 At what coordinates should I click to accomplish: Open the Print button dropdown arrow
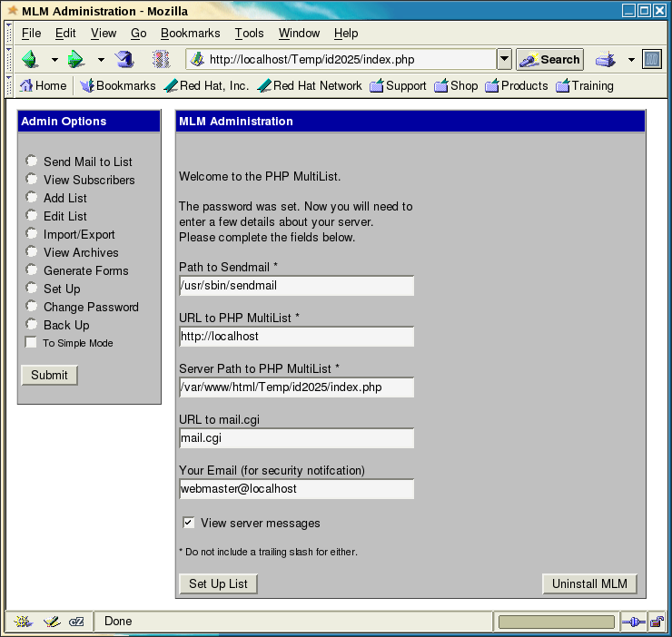(631, 60)
